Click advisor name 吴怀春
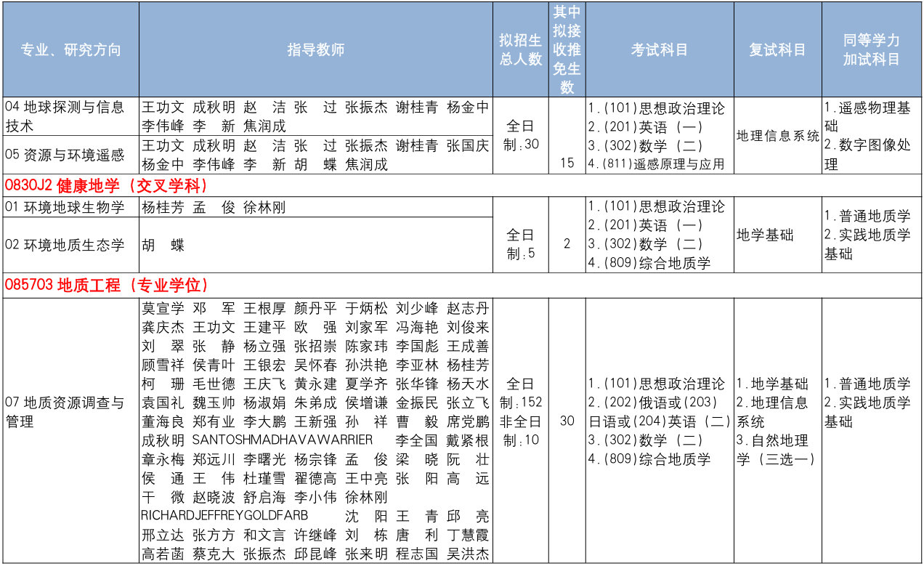The height and width of the screenshot is (566, 924). click(x=315, y=365)
